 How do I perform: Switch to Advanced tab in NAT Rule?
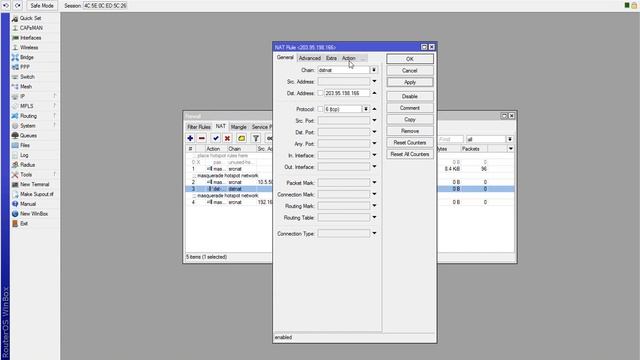point(310,58)
